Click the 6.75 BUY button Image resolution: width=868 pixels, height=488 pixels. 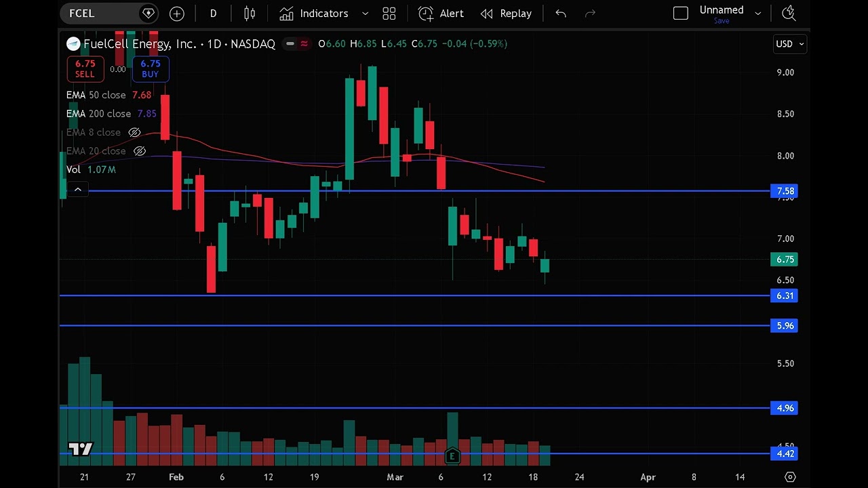tap(150, 68)
